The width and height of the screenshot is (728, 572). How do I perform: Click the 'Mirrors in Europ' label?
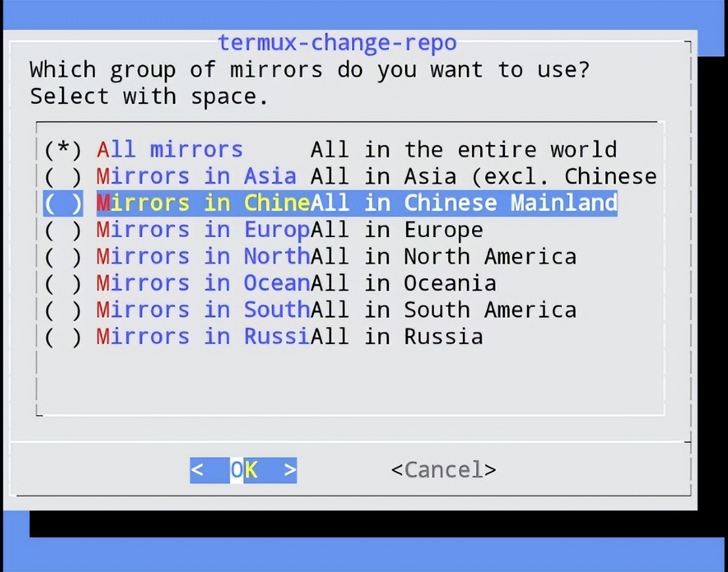point(203,230)
